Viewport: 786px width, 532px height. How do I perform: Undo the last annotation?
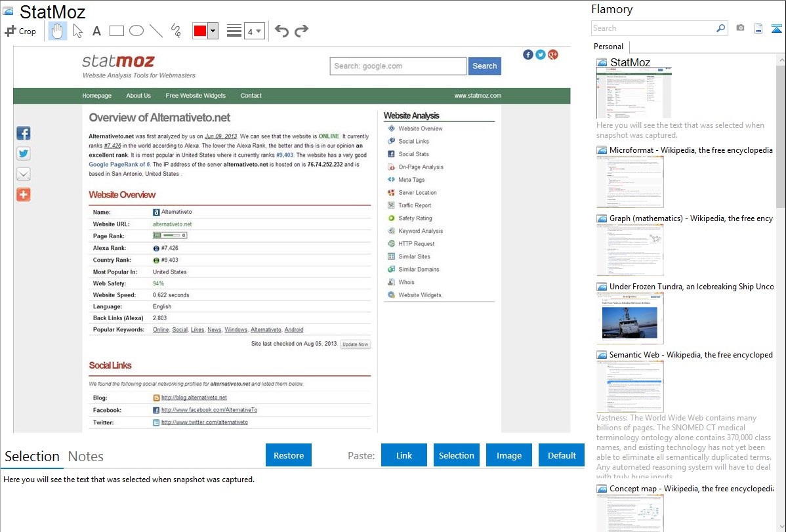(281, 31)
